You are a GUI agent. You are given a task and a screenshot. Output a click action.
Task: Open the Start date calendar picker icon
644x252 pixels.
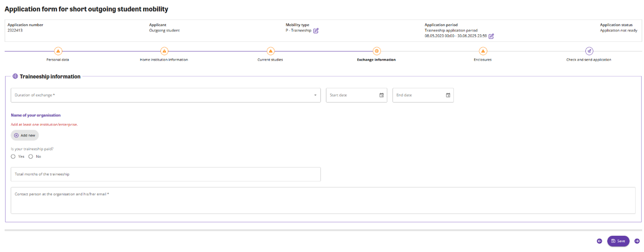pos(381,95)
